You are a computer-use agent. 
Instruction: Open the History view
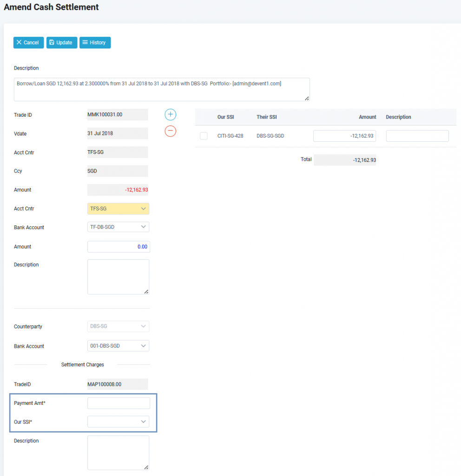(x=95, y=42)
